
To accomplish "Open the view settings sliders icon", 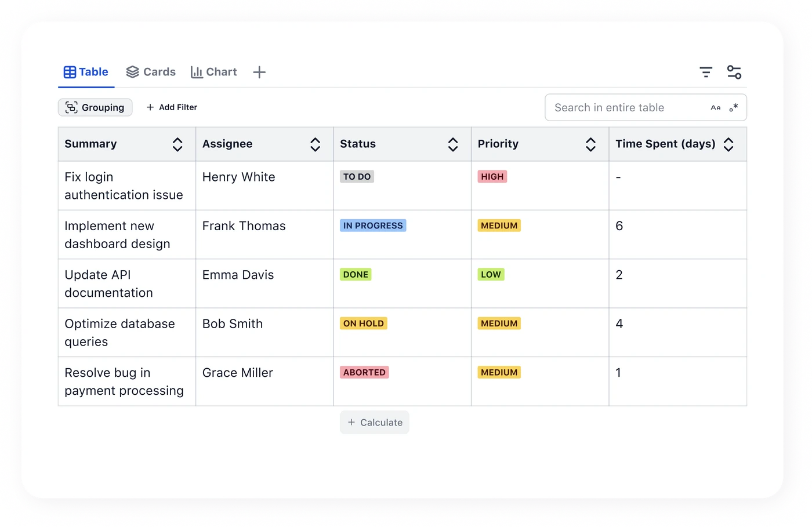I will pos(734,72).
